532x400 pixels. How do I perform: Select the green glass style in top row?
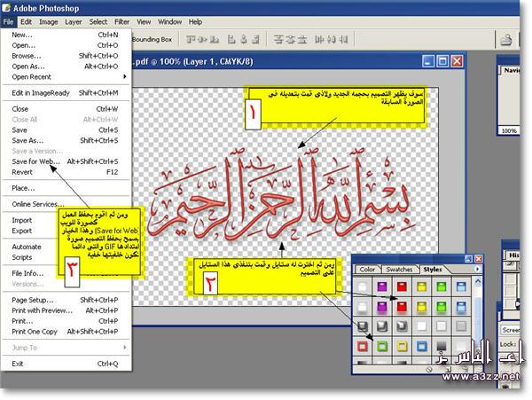pos(441,286)
